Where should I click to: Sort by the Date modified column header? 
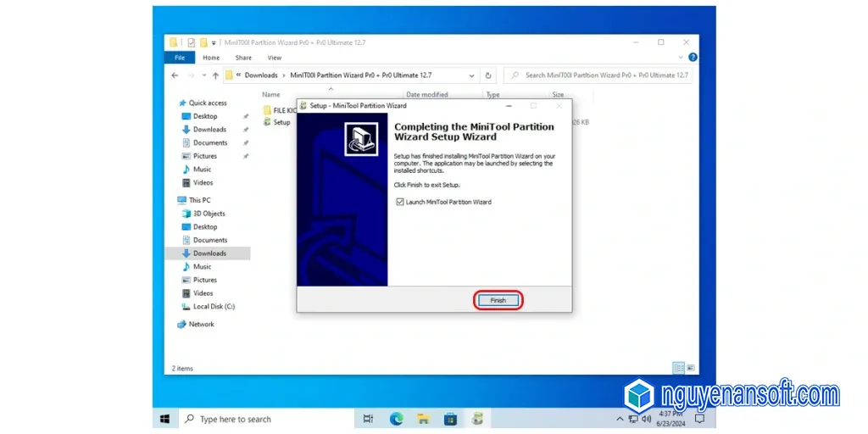tap(427, 95)
